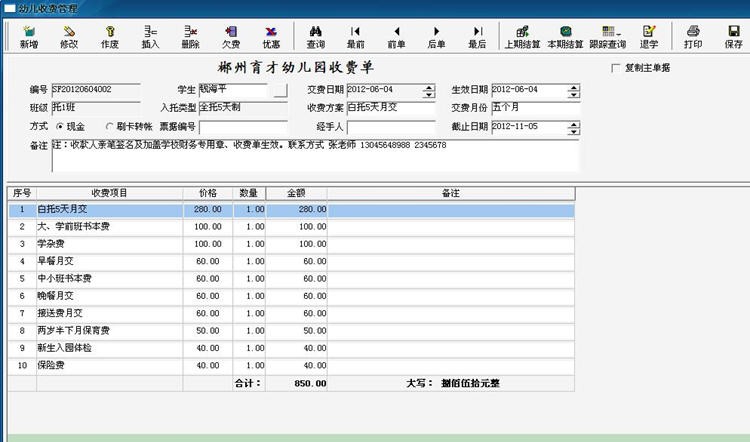This screenshot has width=750, height=442.
Task: Increase 生效日期 with spinner up arrow
Action: tap(574, 88)
